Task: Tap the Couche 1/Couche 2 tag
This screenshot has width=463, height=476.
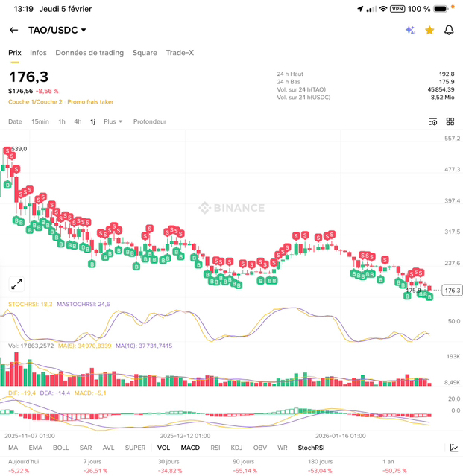Action: pyautogui.click(x=35, y=102)
